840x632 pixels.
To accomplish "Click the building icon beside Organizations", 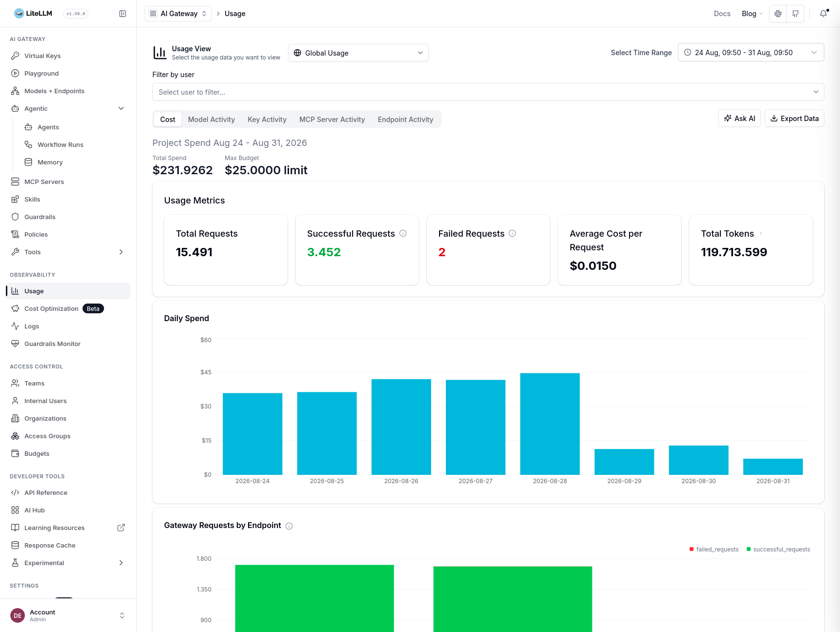I will (x=15, y=418).
